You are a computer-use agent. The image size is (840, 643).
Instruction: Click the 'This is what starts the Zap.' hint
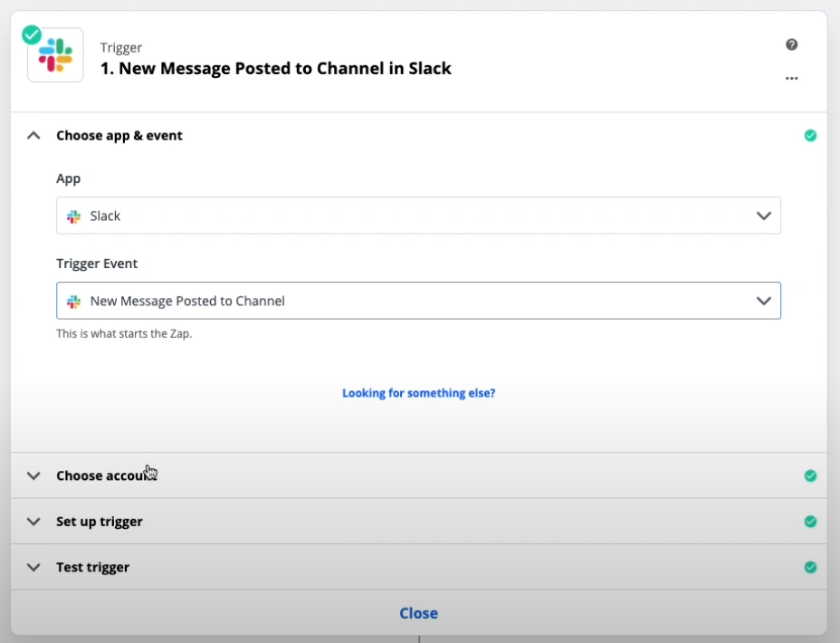[124, 333]
